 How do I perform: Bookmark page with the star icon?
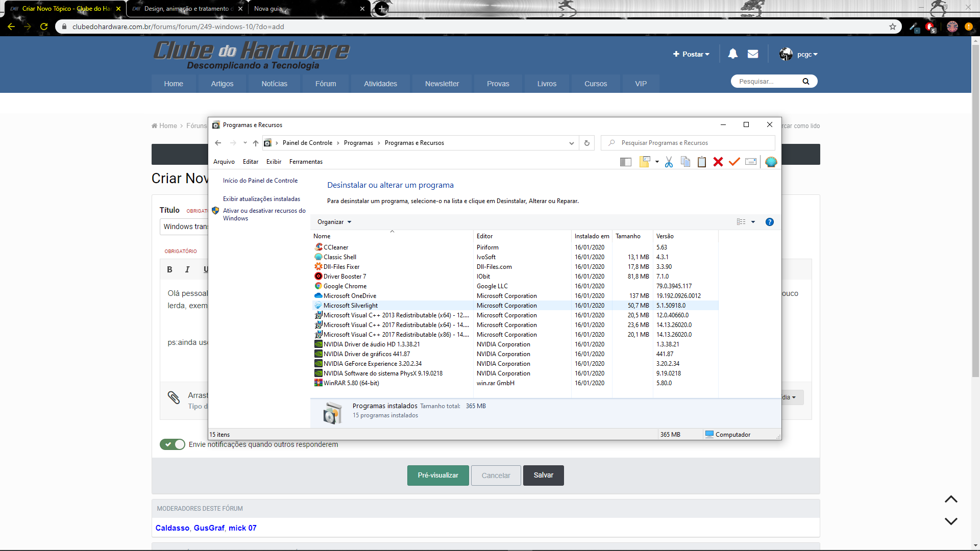pyautogui.click(x=893, y=27)
